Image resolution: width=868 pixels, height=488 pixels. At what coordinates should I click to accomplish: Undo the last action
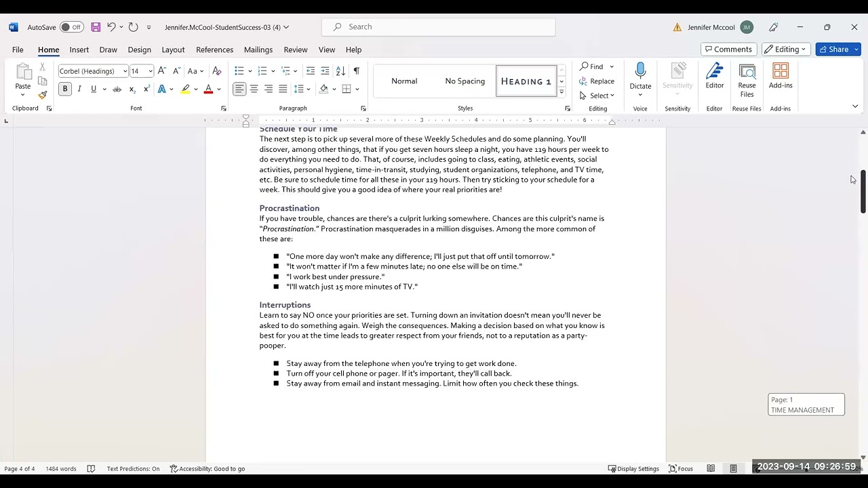(x=111, y=27)
